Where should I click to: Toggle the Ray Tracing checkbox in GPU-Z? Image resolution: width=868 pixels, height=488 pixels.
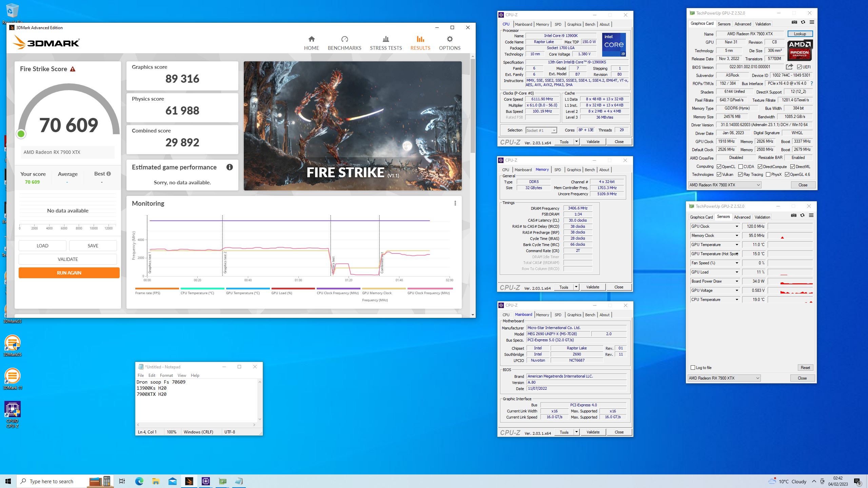(740, 175)
